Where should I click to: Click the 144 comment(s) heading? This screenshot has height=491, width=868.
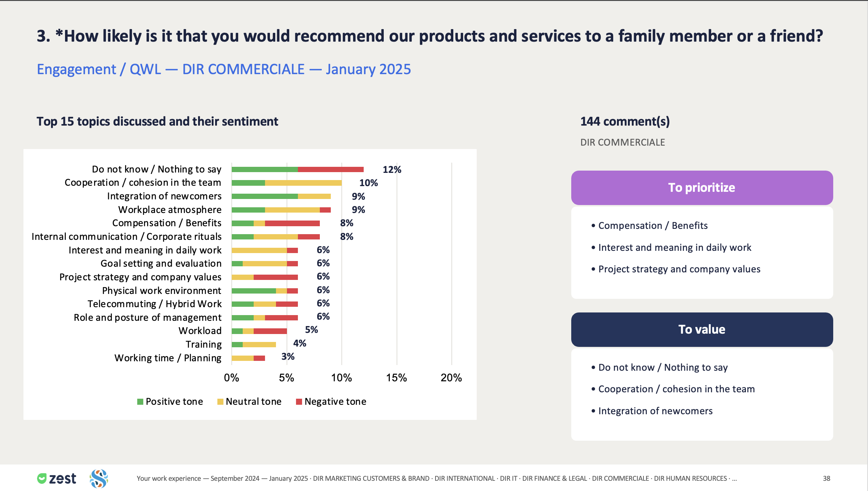(625, 121)
